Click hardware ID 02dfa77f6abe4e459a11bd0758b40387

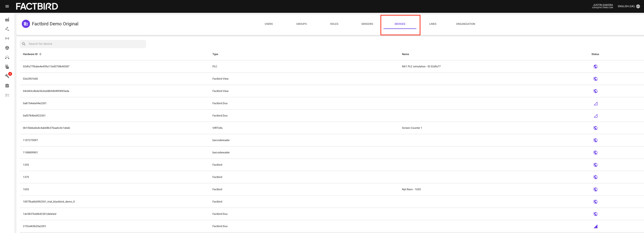(x=46, y=67)
